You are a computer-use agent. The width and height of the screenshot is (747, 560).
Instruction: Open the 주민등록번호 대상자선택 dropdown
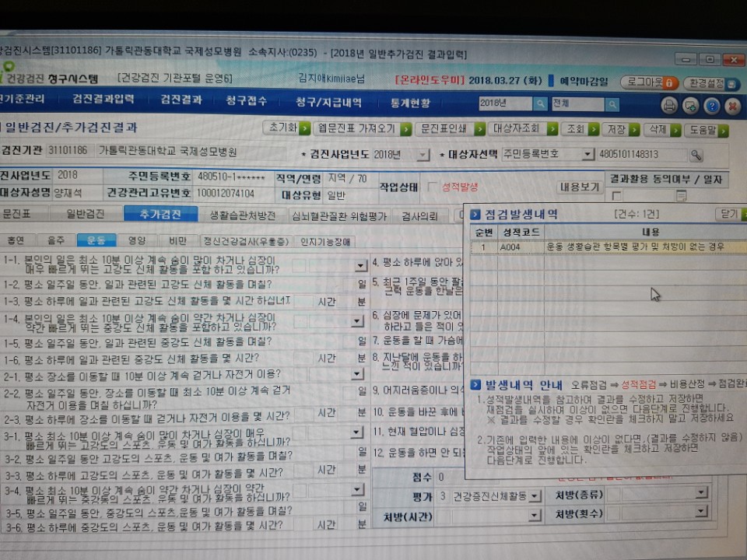point(588,154)
